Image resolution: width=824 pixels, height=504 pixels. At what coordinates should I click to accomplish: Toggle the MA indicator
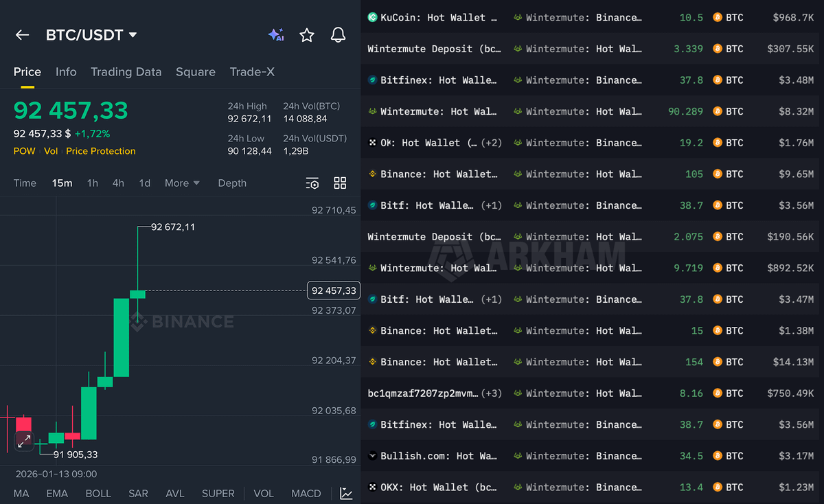click(x=21, y=494)
